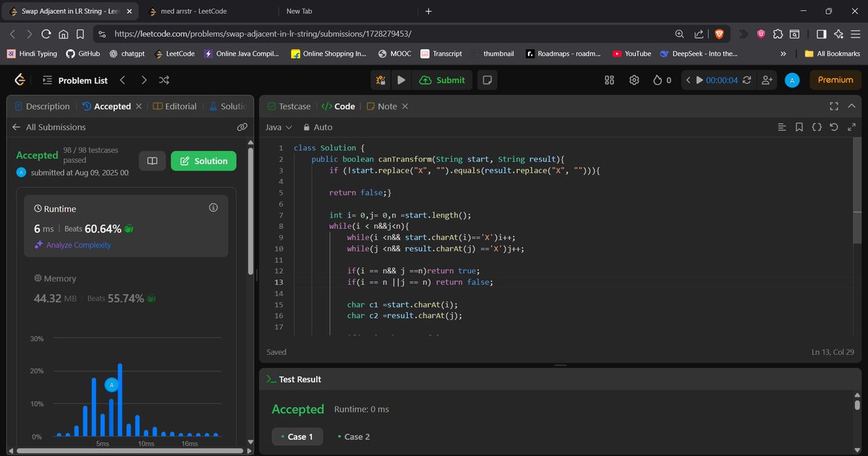Go to next problem arrow
Image resolution: width=868 pixels, height=456 pixels.
pyautogui.click(x=144, y=80)
